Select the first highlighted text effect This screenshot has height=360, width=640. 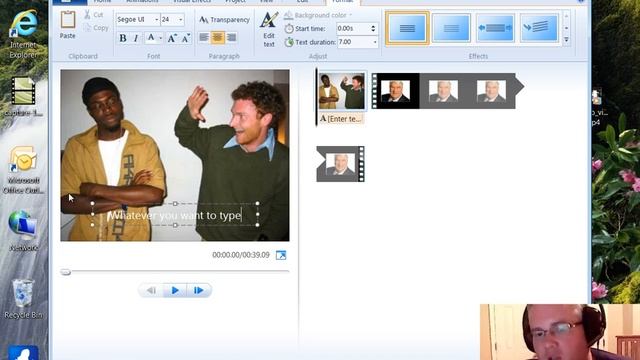407,28
